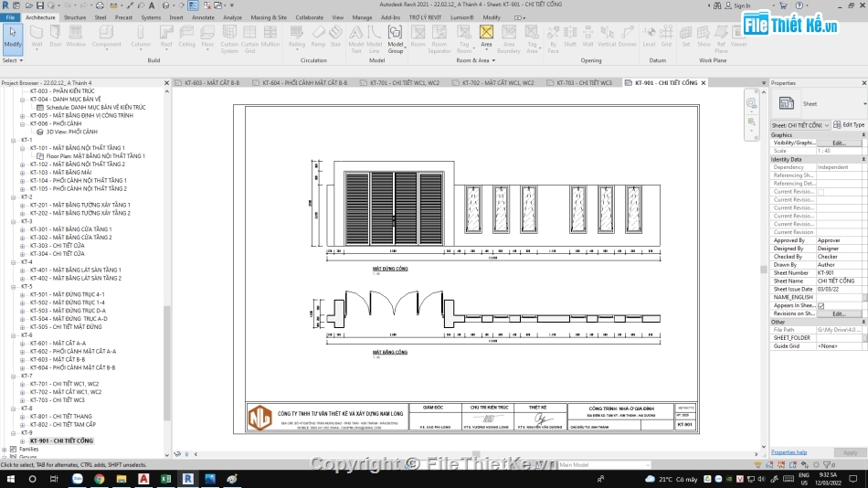
Task: Close the KT-901 - CHI TIẾT CỔNG tab
Action: [704, 83]
